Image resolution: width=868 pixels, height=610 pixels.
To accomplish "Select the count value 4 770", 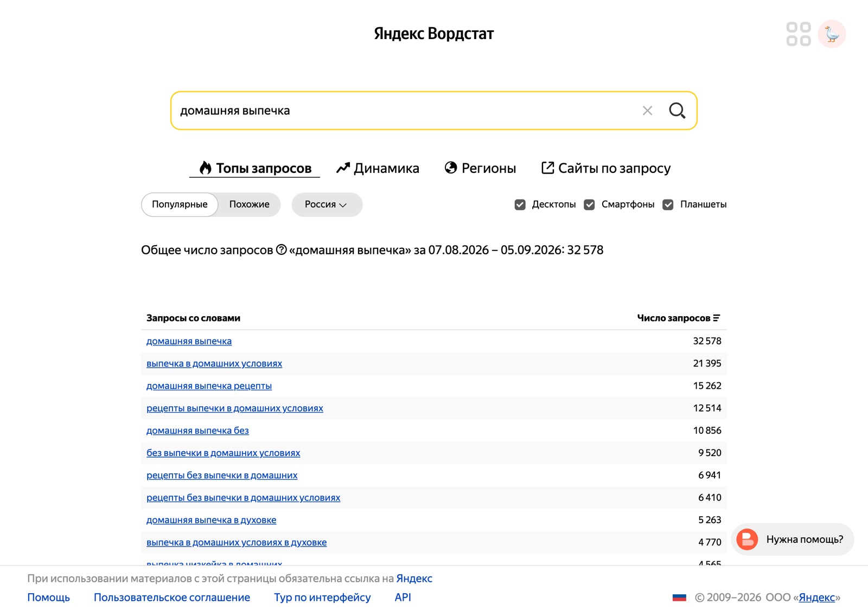I will [710, 542].
